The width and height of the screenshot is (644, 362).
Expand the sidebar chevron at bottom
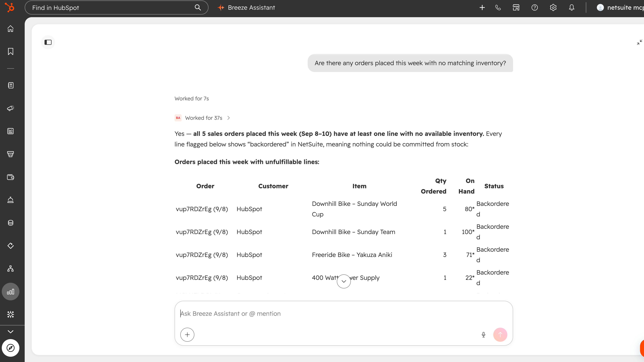(11, 332)
